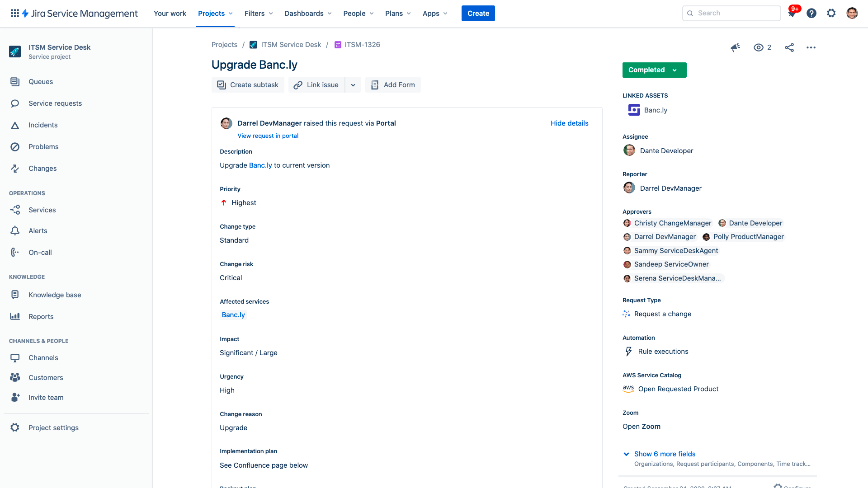Open Projects menu in top navigation
The image size is (868, 488).
coord(215,13)
